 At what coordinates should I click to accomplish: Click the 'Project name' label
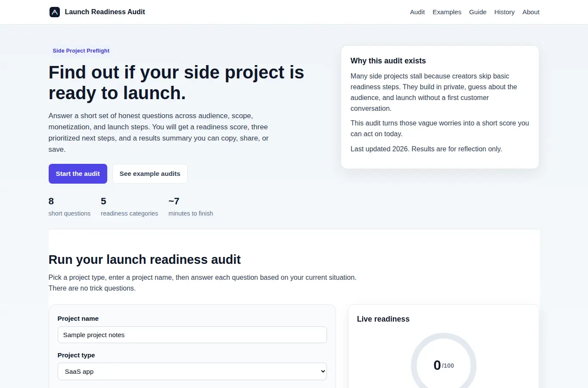pos(78,319)
